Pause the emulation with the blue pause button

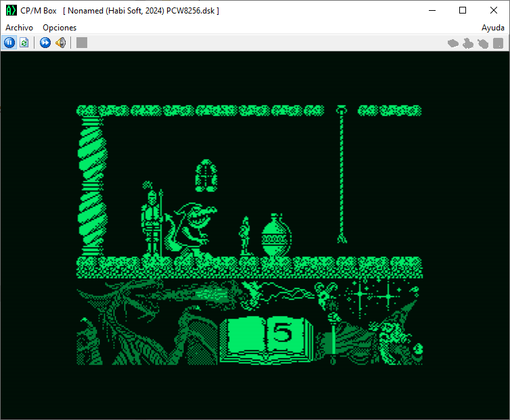pyautogui.click(x=9, y=43)
